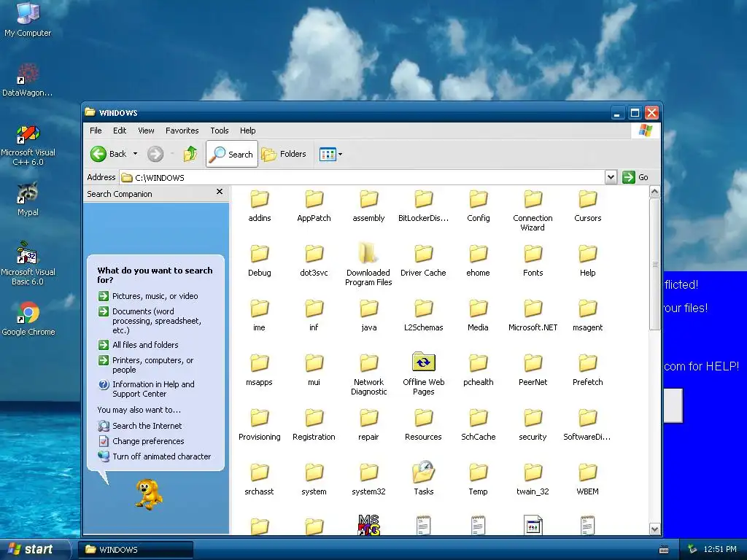
Task: Select the twain_32 folder
Action: pyautogui.click(x=533, y=480)
